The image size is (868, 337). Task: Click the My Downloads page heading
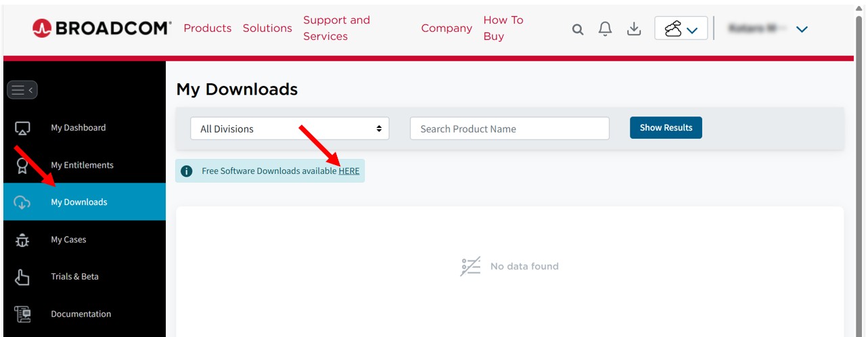(237, 89)
